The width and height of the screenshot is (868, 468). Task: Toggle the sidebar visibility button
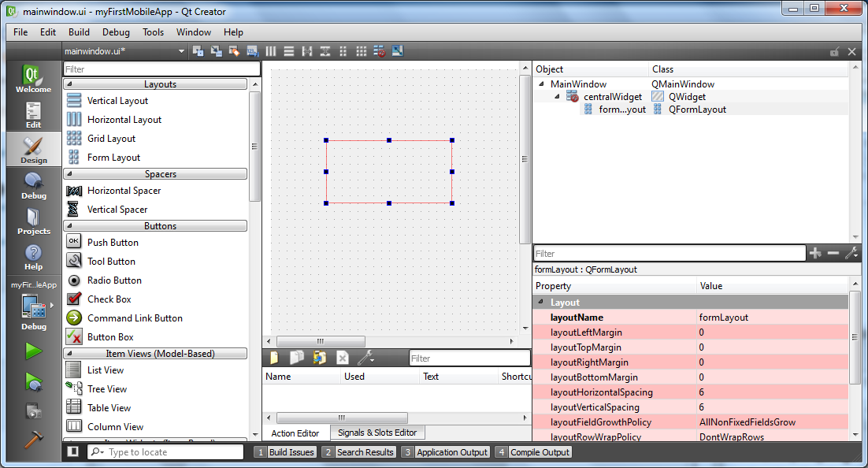[x=72, y=451]
